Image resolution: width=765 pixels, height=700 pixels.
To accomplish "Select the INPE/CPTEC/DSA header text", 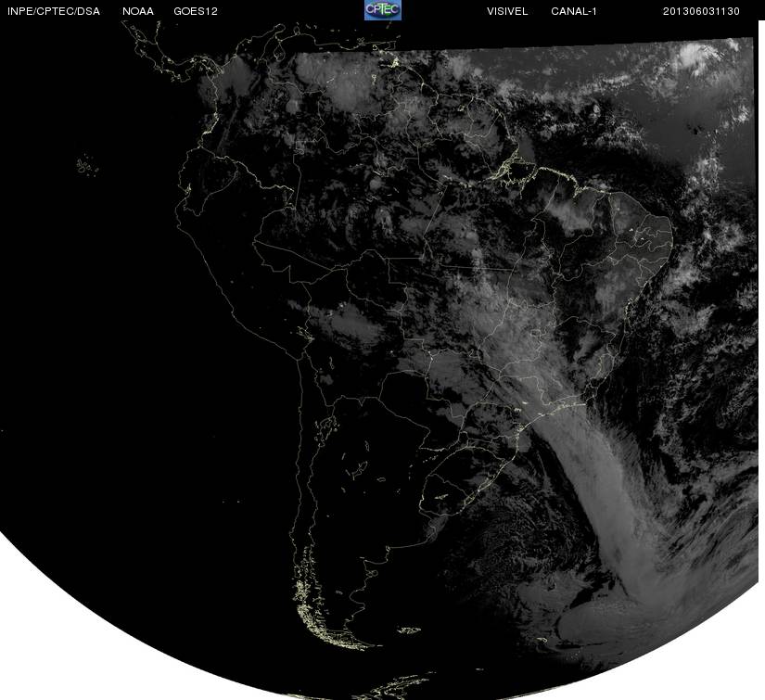I will tap(54, 11).
